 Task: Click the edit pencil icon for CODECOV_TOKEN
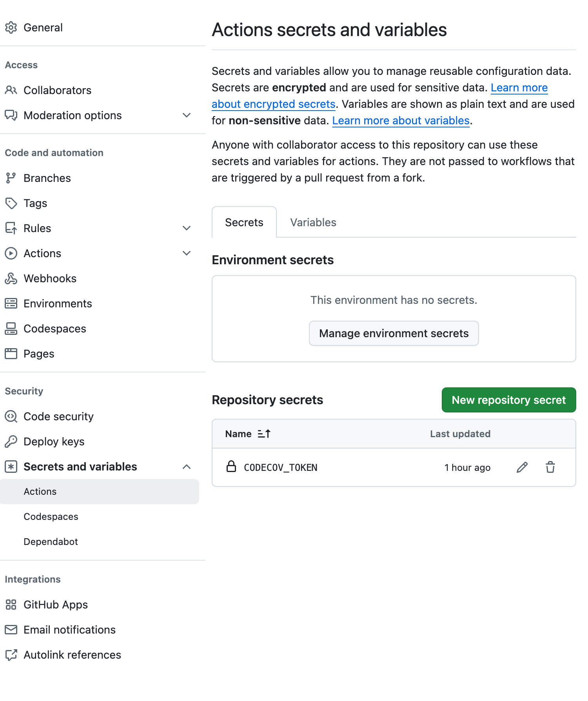coord(522,467)
